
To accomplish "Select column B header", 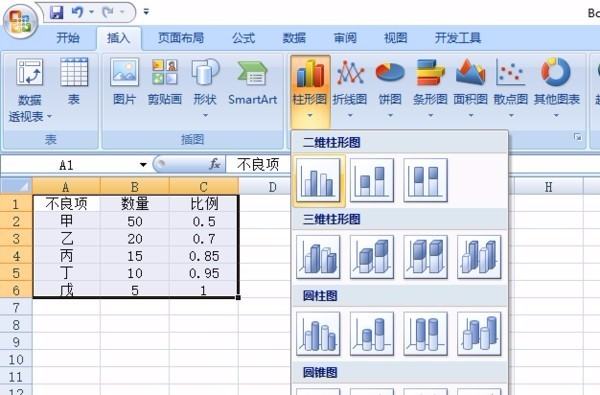I will (135, 186).
